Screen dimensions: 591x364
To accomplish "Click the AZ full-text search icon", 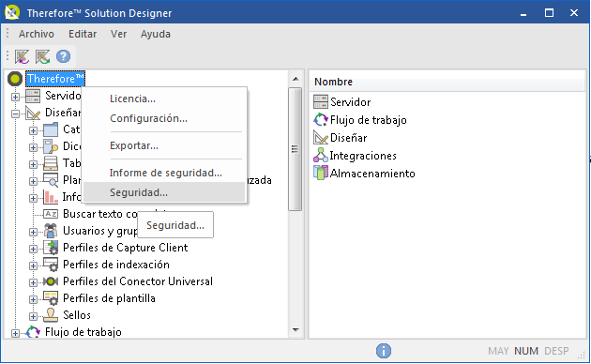I will click(x=51, y=214).
